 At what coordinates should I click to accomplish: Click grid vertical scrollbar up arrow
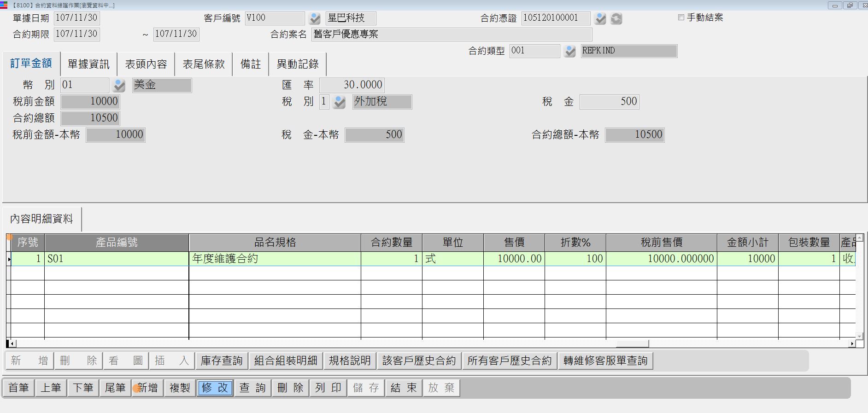tap(859, 237)
